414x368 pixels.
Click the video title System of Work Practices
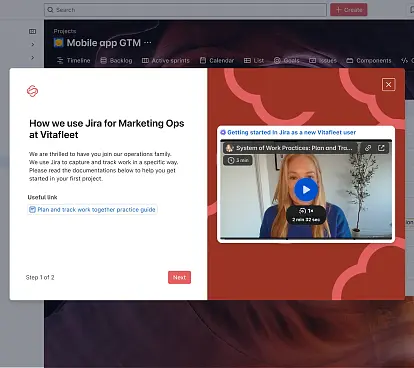[294, 148]
